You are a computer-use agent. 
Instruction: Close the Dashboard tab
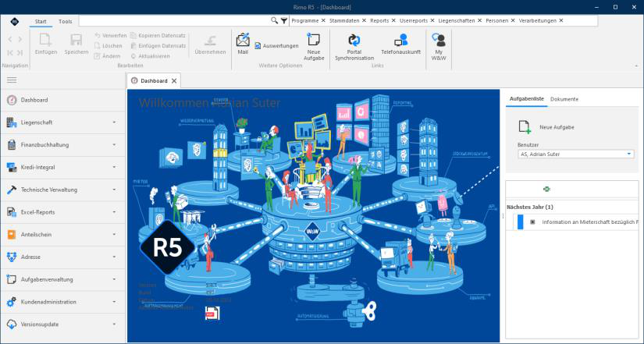point(174,81)
